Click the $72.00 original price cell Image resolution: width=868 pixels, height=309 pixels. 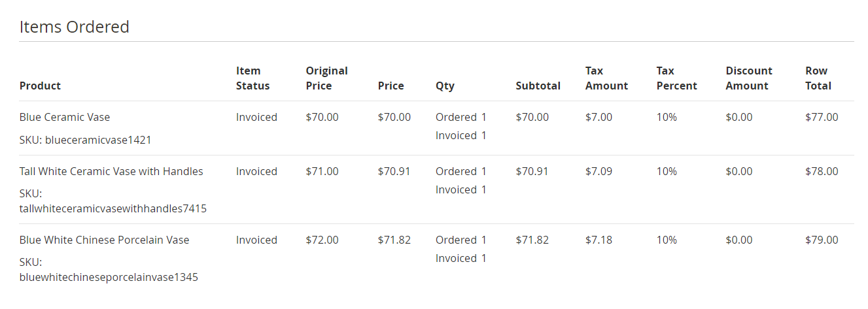pyautogui.click(x=322, y=240)
